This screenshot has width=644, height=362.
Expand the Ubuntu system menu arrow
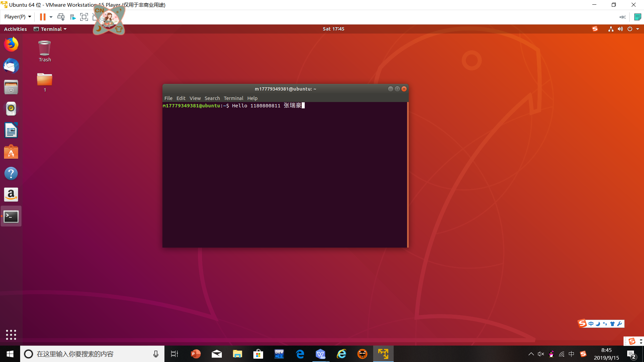(638, 29)
